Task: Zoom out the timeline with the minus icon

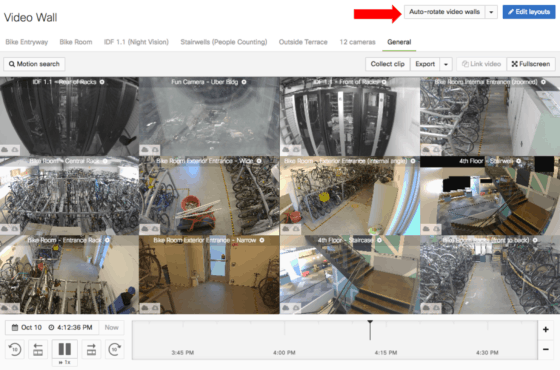Action: 546,349
